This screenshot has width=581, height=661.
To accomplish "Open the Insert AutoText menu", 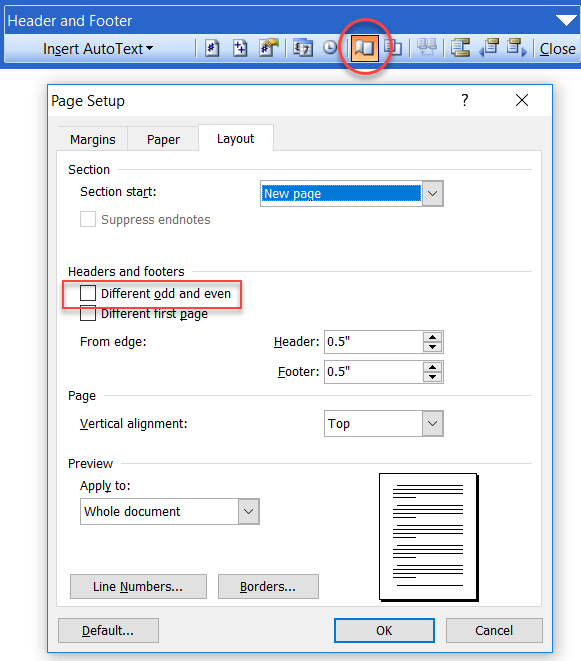I will (98, 48).
